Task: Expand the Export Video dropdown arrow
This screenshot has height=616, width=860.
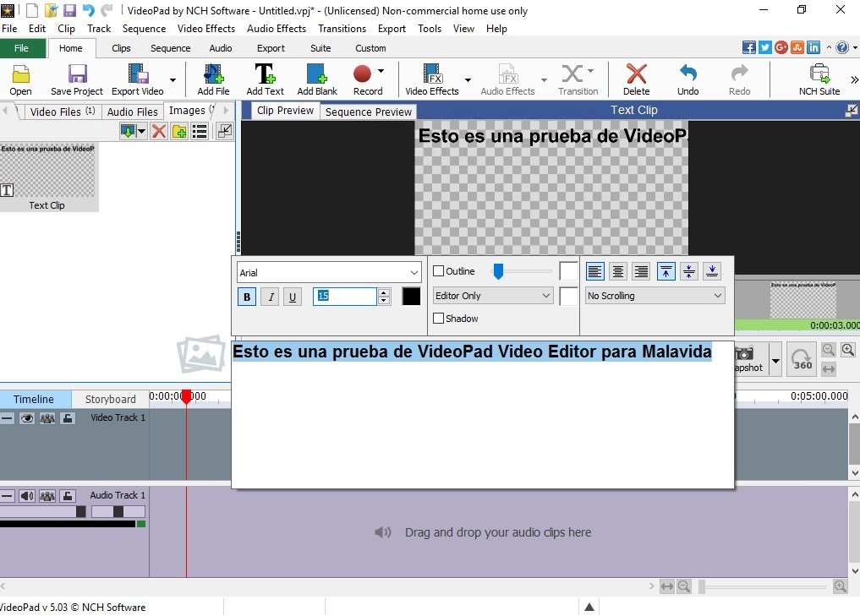Action: click(x=173, y=80)
